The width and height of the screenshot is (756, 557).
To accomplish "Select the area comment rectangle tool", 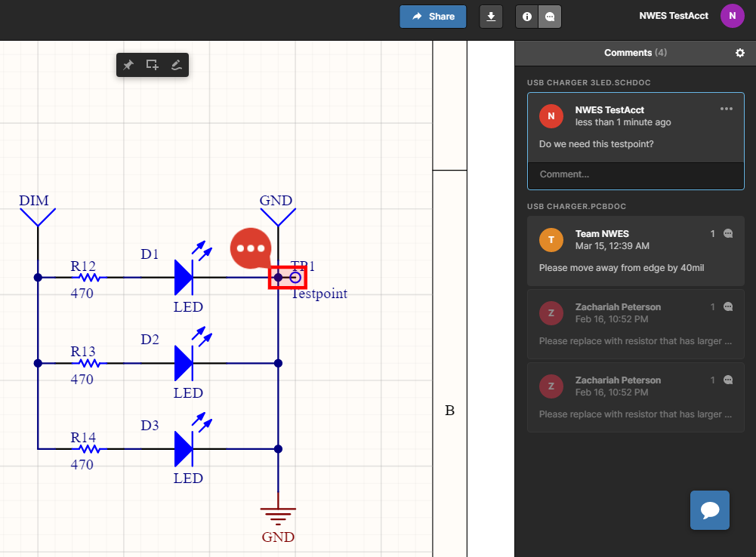I will [153, 65].
